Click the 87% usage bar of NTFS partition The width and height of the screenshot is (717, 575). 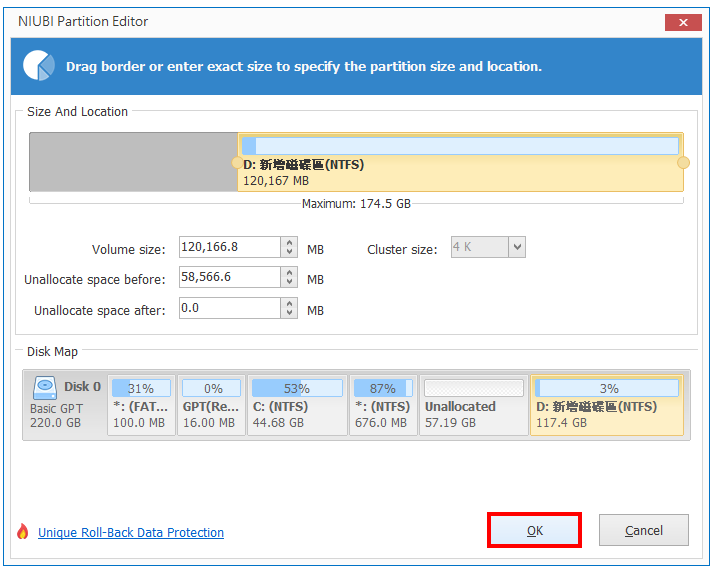pos(383,388)
